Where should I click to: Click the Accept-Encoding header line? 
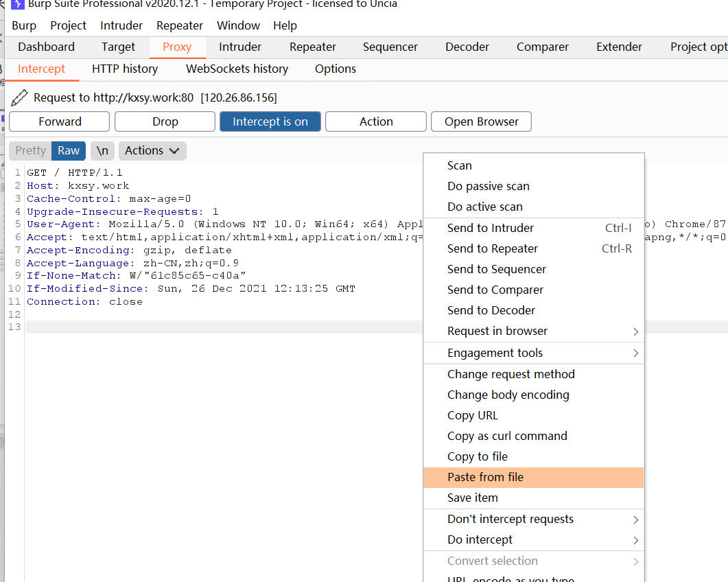point(129,251)
